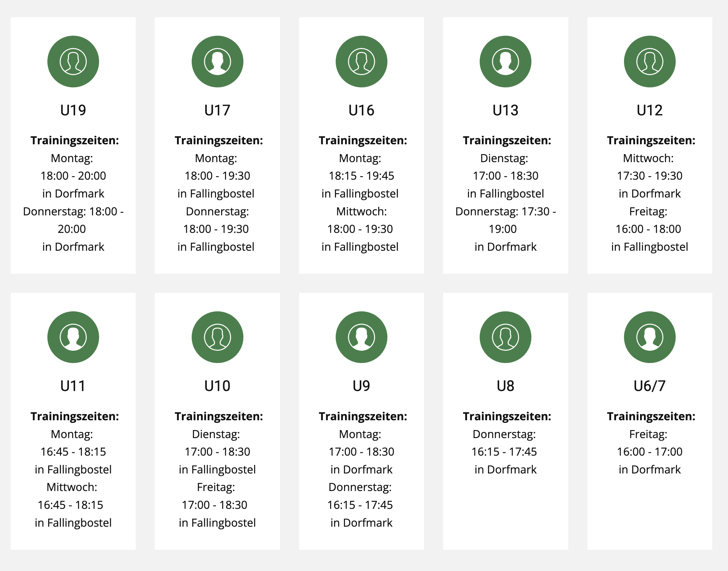Screen dimensions: 728x571
Task: Click the U11 team title
Action: pyautogui.click(x=73, y=386)
